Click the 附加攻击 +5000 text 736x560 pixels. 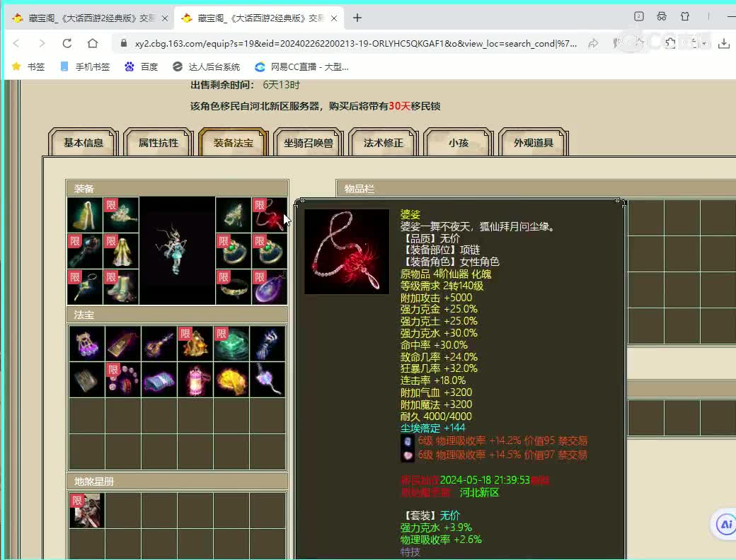click(436, 298)
